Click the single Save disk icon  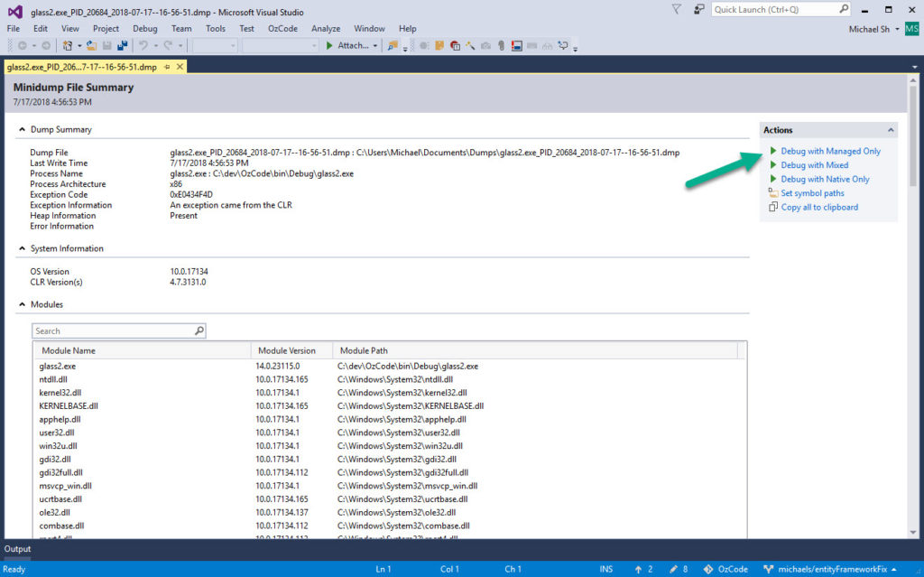106,45
